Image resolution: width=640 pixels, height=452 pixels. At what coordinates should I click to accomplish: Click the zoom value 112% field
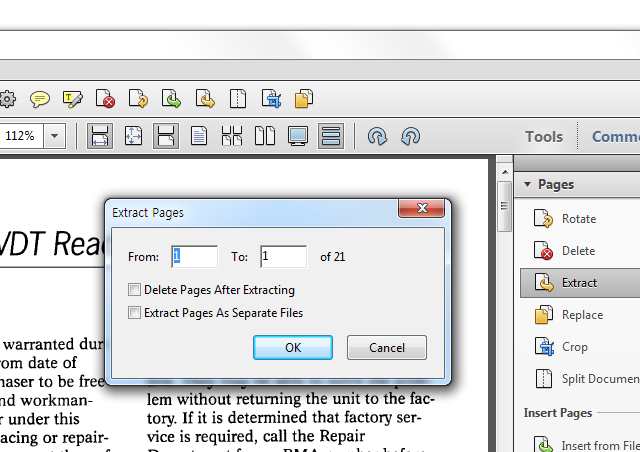[x=21, y=136]
